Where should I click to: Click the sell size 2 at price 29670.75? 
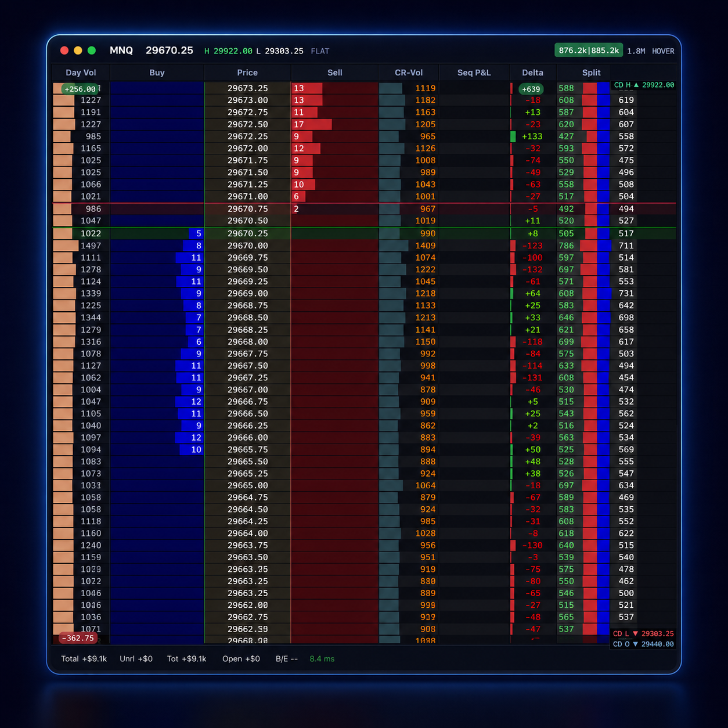tap(296, 208)
